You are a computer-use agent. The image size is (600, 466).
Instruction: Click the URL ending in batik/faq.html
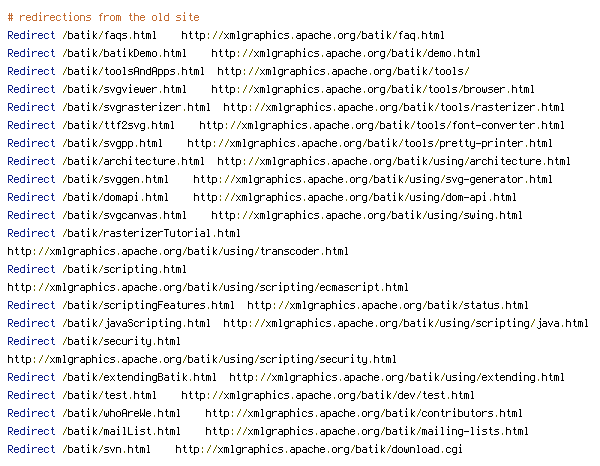tap(313, 35)
